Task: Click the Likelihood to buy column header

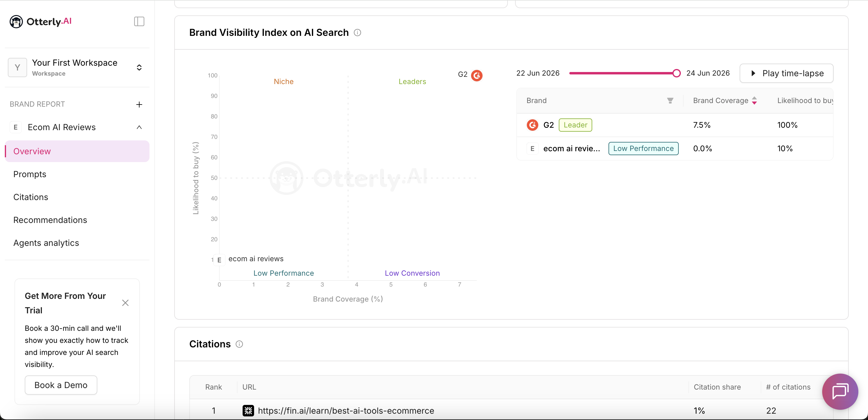Action: coord(805,101)
